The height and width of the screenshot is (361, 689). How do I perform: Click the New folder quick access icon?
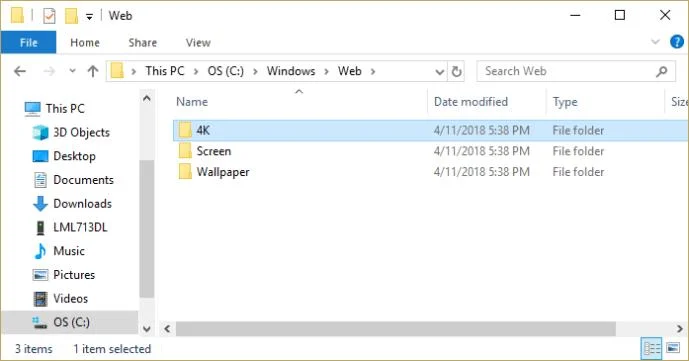[71, 16]
